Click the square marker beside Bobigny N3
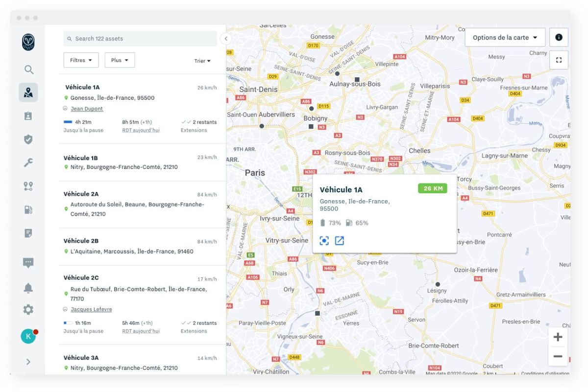Screen dimensions: 588x392 tap(311, 126)
